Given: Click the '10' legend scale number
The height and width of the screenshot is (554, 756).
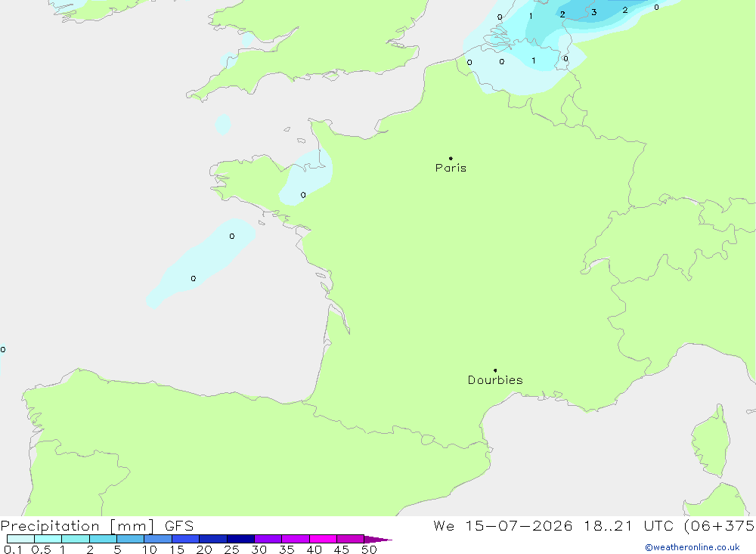Looking at the screenshot, I should [150, 549].
